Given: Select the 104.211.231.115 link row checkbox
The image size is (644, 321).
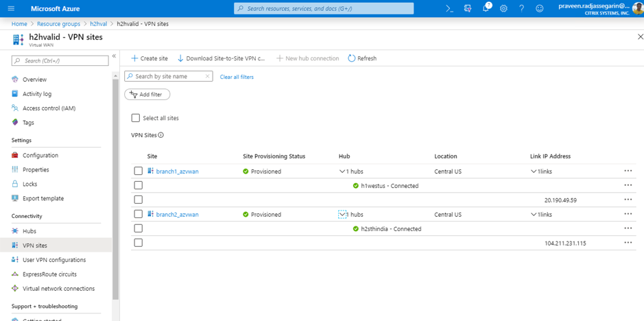Looking at the screenshot, I should 139,243.
